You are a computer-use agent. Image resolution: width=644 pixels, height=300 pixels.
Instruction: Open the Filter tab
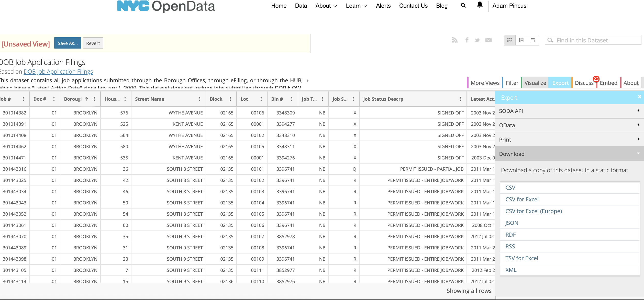512,83
